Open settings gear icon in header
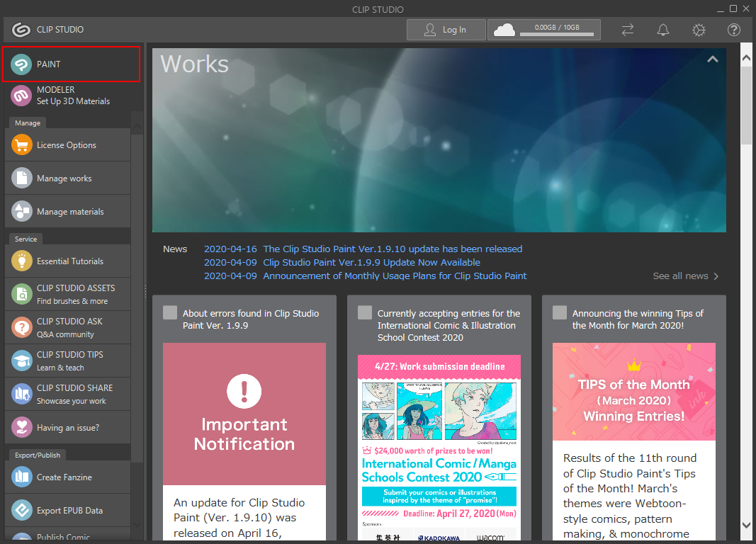The width and height of the screenshot is (756, 544). tap(699, 30)
